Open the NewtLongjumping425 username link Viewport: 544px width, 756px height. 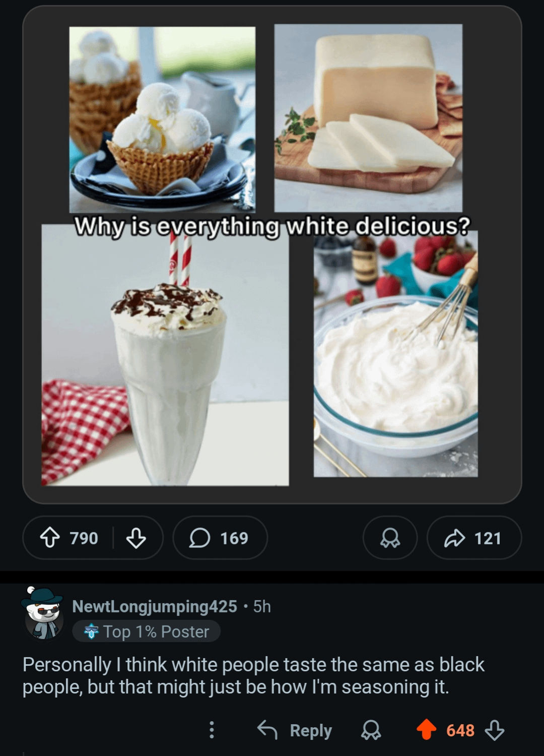pos(155,606)
